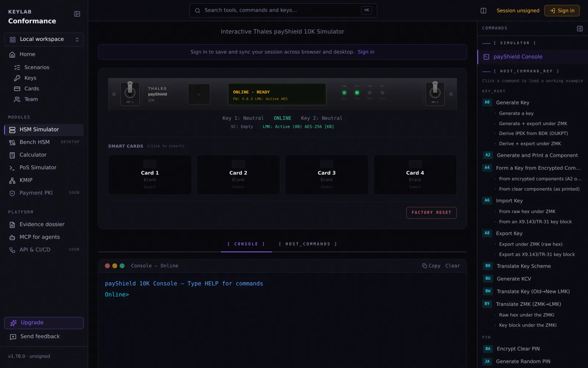
Task: Select 'Export as X9.143/TR-31 key block'
Action: coord(537,255)
